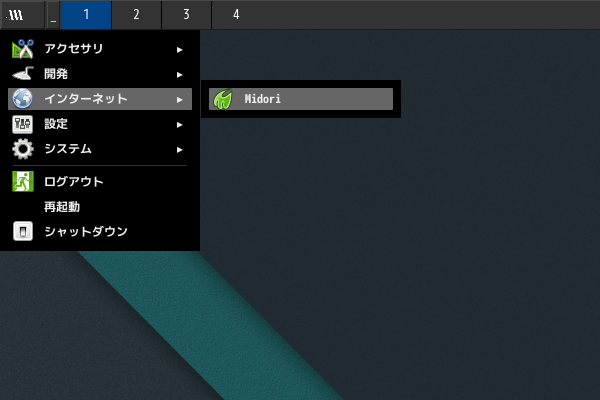Expand the インターネット submenu arrow
600x400 pixels.
pyautogui.click(x=179, y=100)
